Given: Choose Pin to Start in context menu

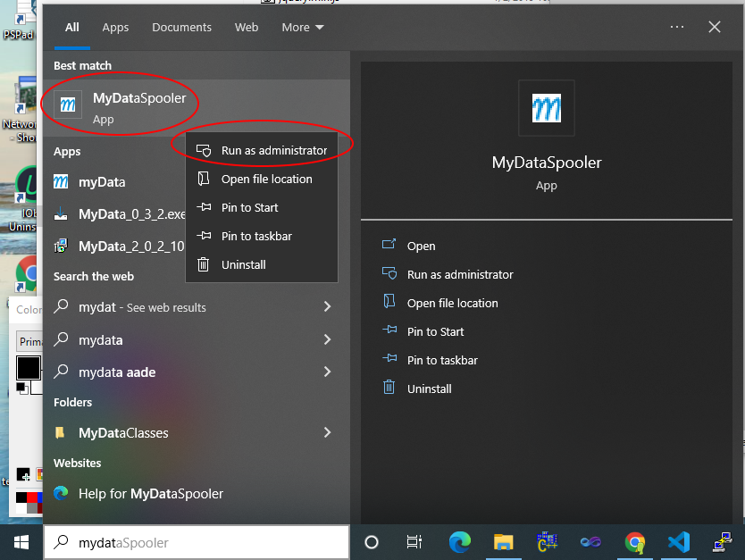Looking at the screenshot, I should click(x=262, y=207).
